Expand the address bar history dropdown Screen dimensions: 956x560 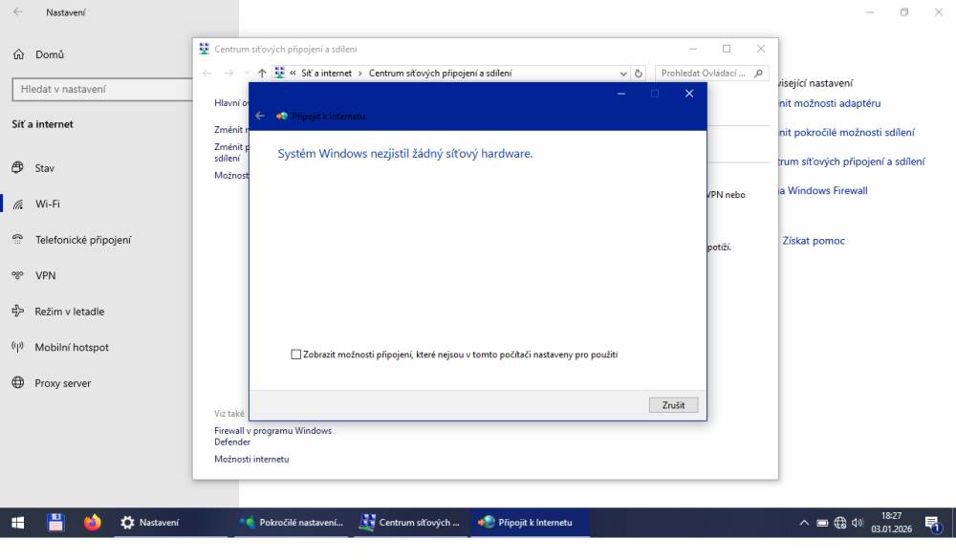point(622,74)
